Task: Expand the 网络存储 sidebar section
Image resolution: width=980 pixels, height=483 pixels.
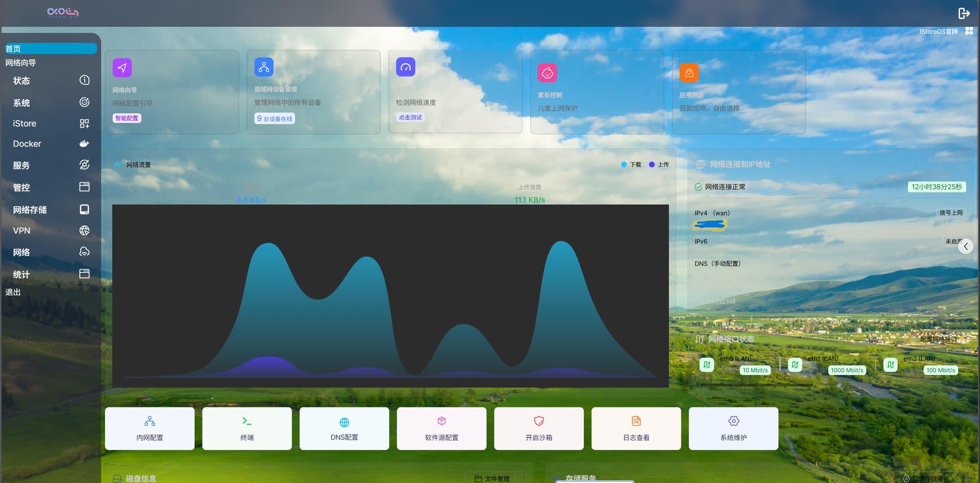Action: [51, 210]
